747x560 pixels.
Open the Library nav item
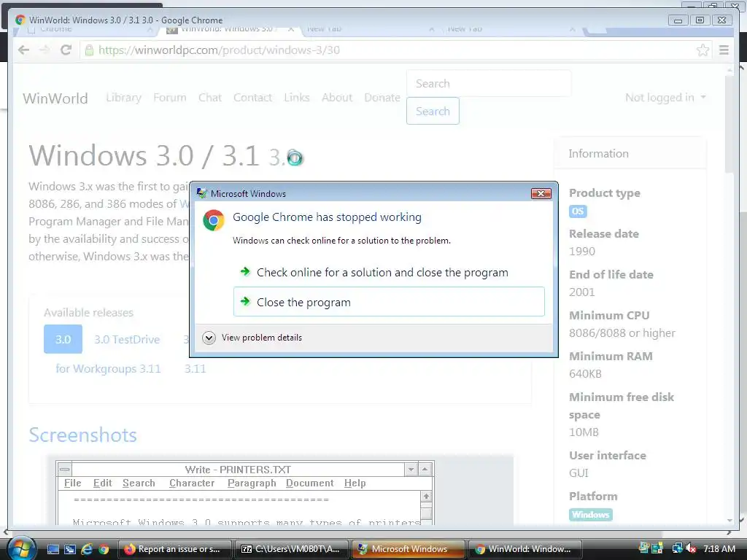click(123, 98)
